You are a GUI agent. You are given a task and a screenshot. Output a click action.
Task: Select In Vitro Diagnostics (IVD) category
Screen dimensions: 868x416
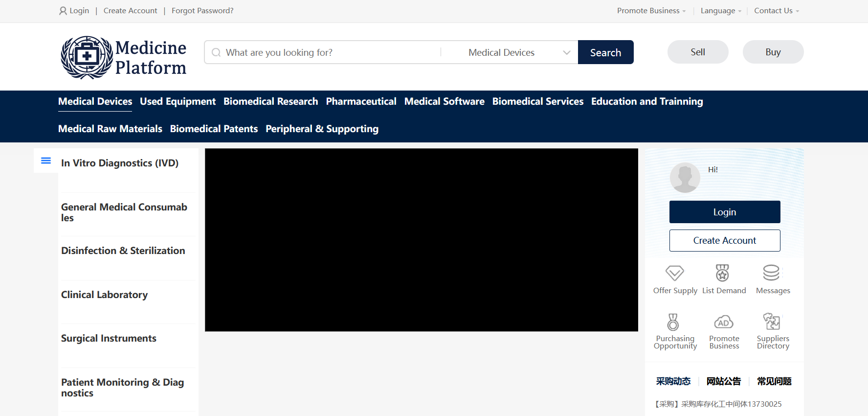(120, 163)
